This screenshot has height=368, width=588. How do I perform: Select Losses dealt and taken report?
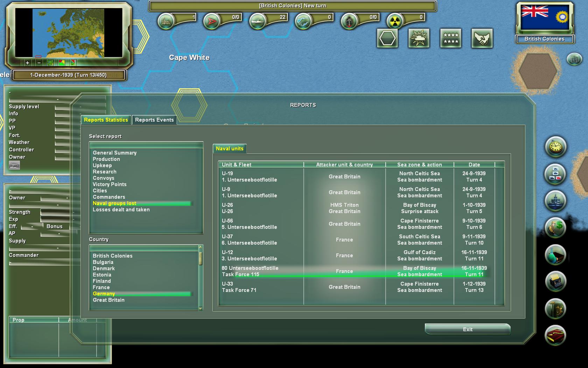click(x=121, y=210)
